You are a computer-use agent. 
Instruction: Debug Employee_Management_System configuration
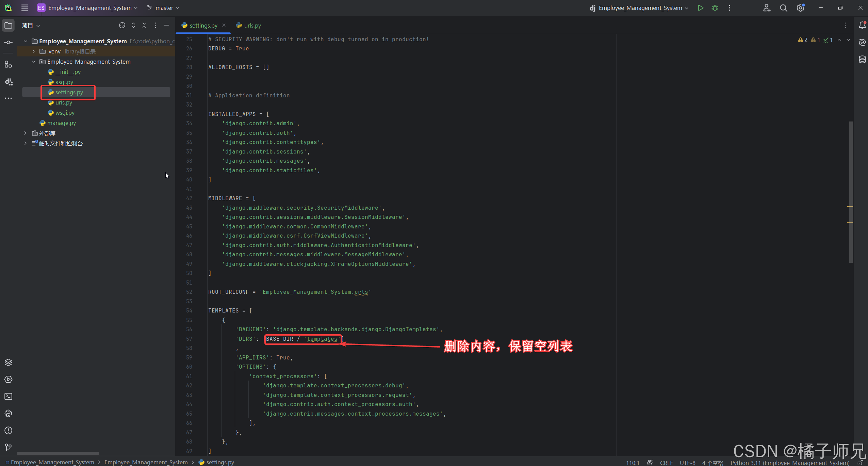pos(715,8)
